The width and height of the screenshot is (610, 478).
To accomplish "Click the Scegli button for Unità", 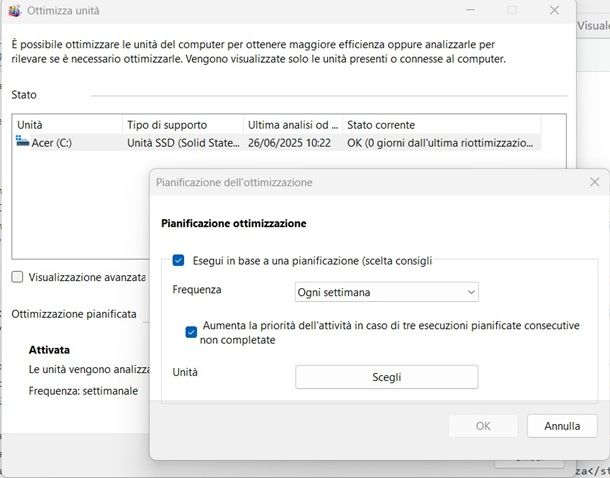I will pyautogui.click(x=387, y=377).
